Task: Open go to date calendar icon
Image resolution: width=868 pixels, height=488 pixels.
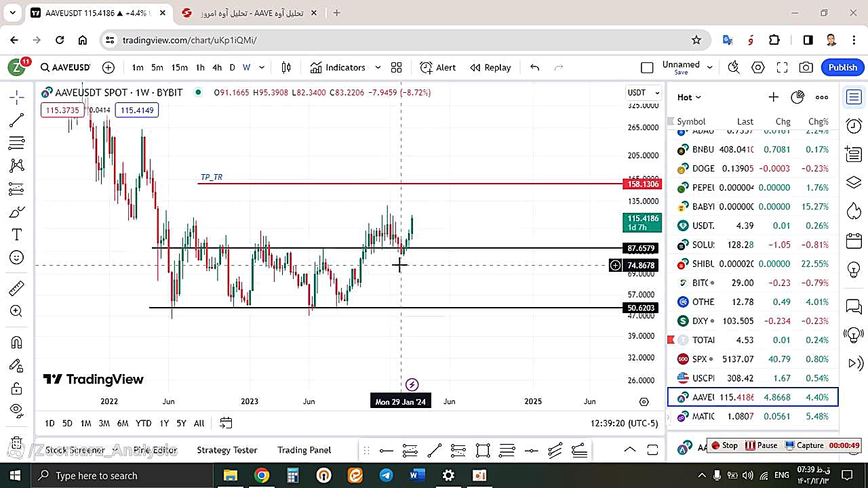Action: (226, 423)
